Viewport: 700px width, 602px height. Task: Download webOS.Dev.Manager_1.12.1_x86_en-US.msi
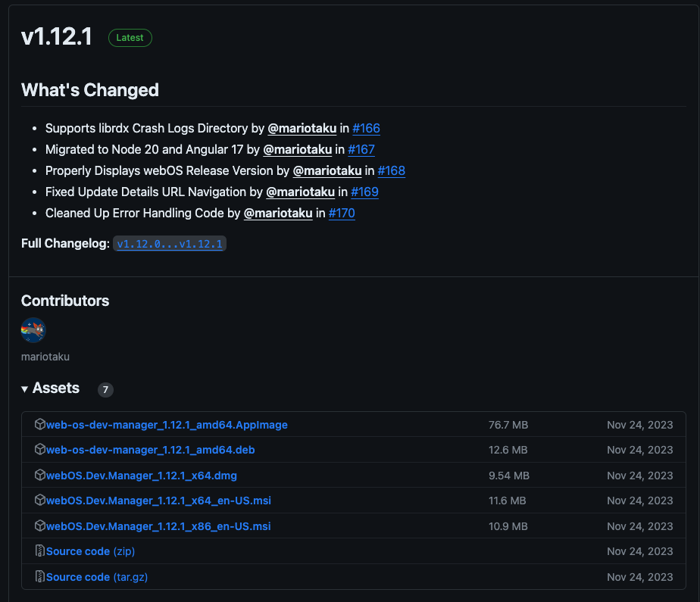coord(158,526)
